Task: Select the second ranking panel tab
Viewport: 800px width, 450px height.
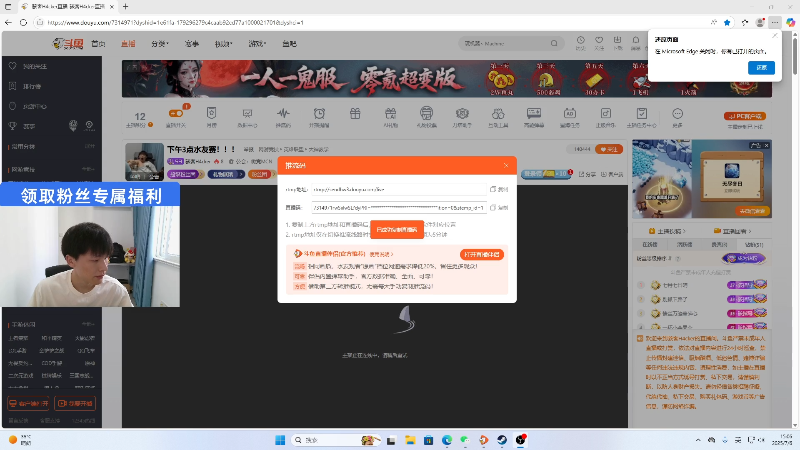Action: (684, 245)
